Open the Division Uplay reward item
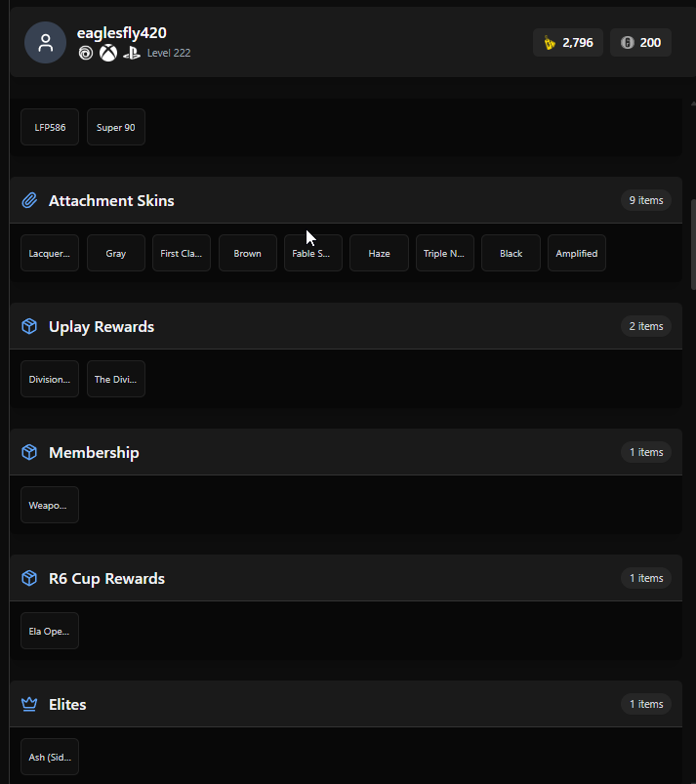This screenshot has height=784, width=696. 50,379
